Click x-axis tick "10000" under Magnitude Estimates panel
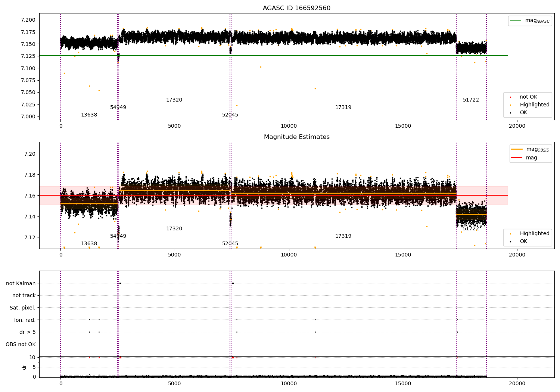560x392 pixels. tap(289, 255)
